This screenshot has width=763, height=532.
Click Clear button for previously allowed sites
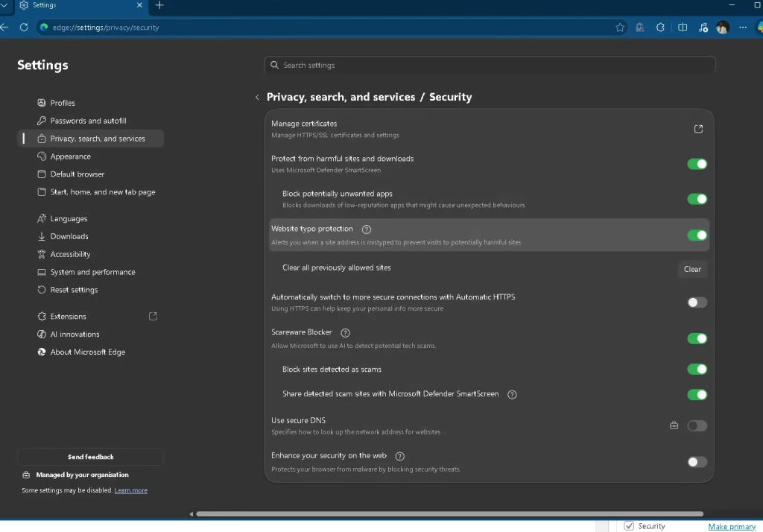[x=692, y=269]
